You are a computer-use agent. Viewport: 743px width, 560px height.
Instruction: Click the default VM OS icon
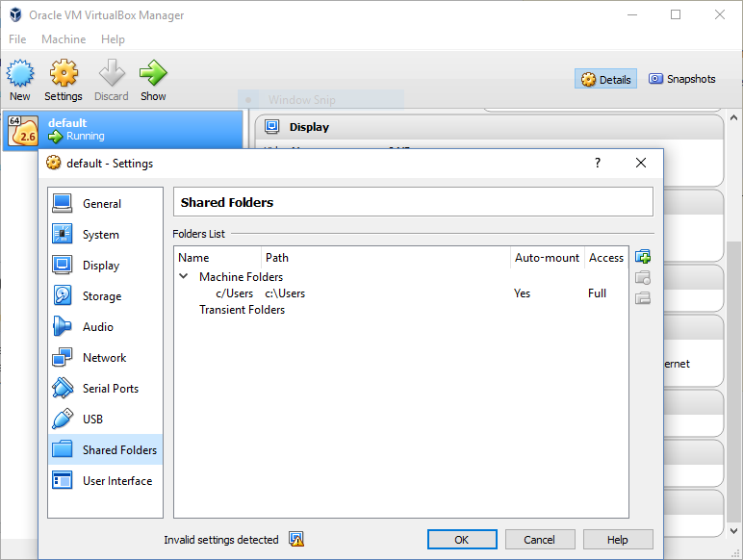pyautogui.click(x=23, y=130)
